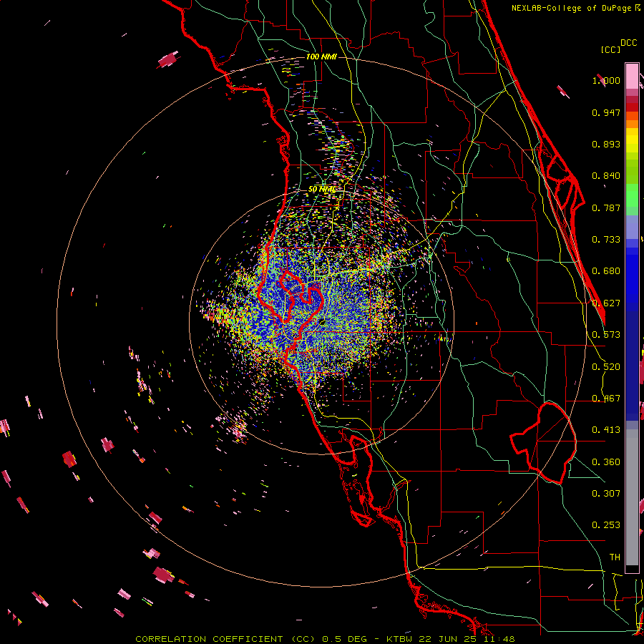Click the [CC] legend unit label

click(610, 49)
